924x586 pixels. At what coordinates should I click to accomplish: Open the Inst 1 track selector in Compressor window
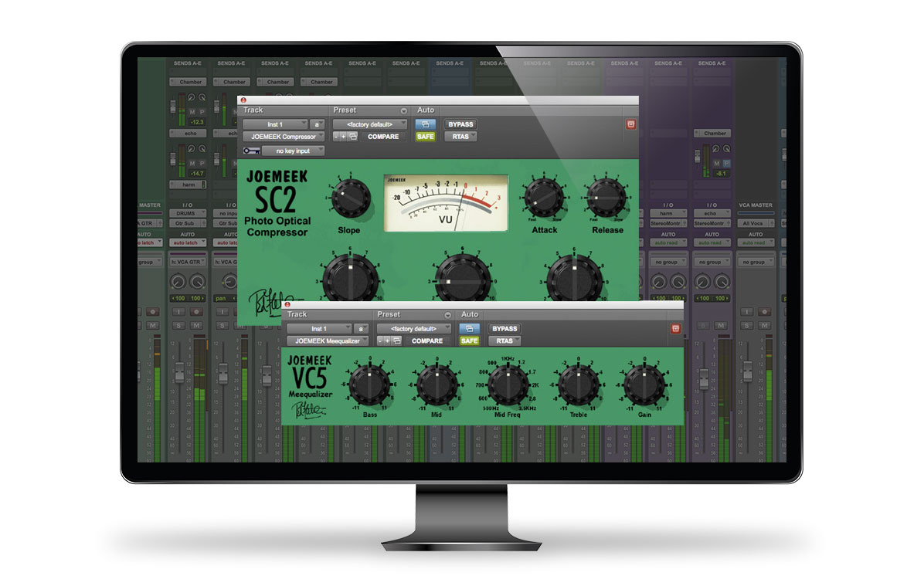tap(275, 124)
